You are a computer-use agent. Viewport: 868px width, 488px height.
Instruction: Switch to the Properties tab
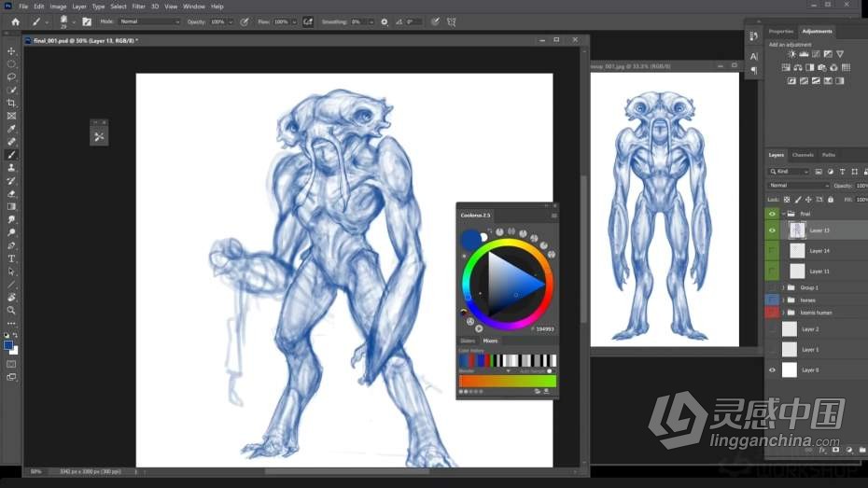(781, 32)
